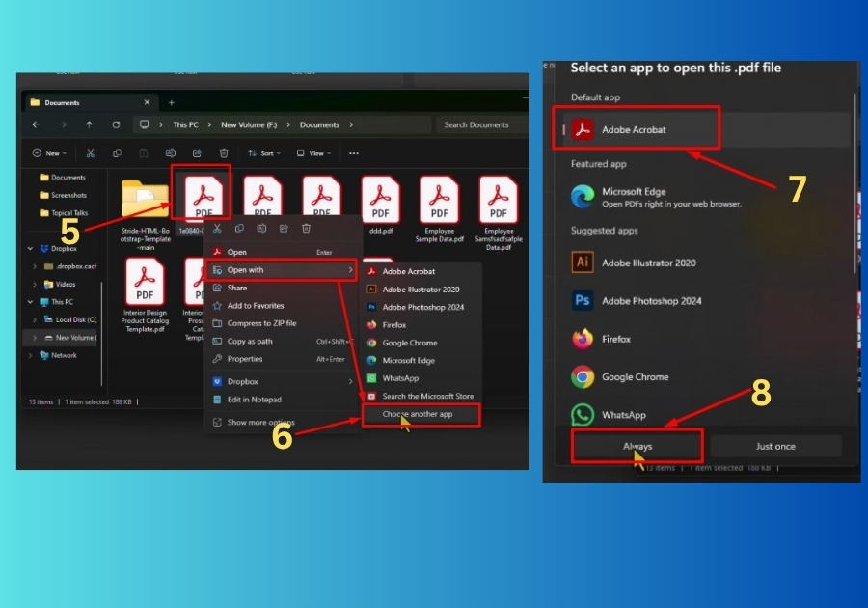
Task: Click the Copy icon atop context menu
Action: (x=239, y=228)
